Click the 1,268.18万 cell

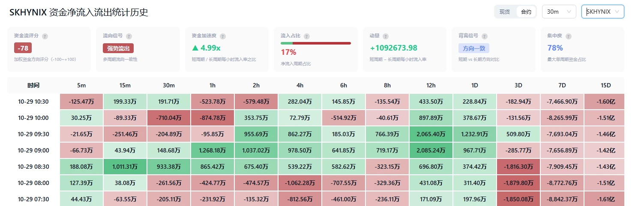[x=213, y=150]
